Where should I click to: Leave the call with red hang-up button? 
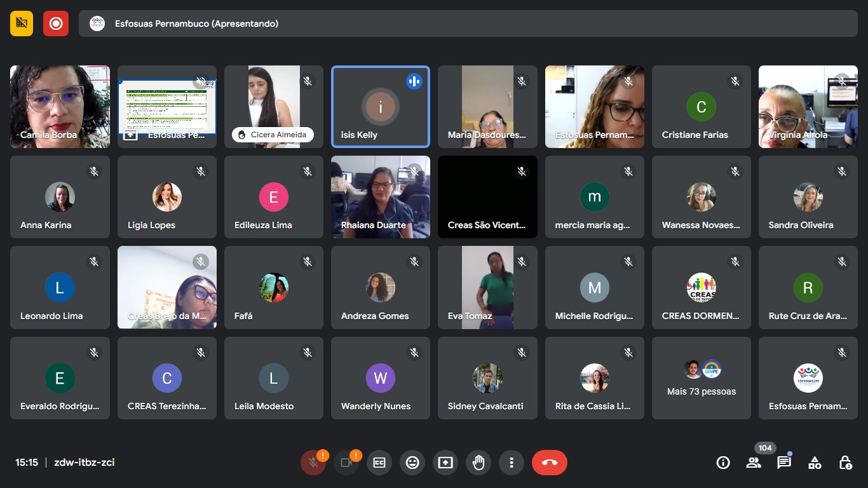[550, 463]
